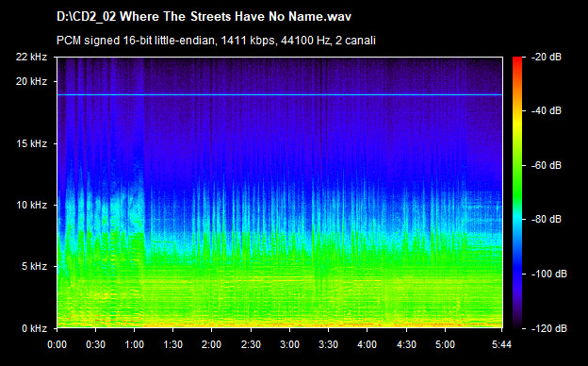The width and height of the screenshot is (588, 366).
Task: Click the 20 kHz frequency axis label
Action: point(31,81)
